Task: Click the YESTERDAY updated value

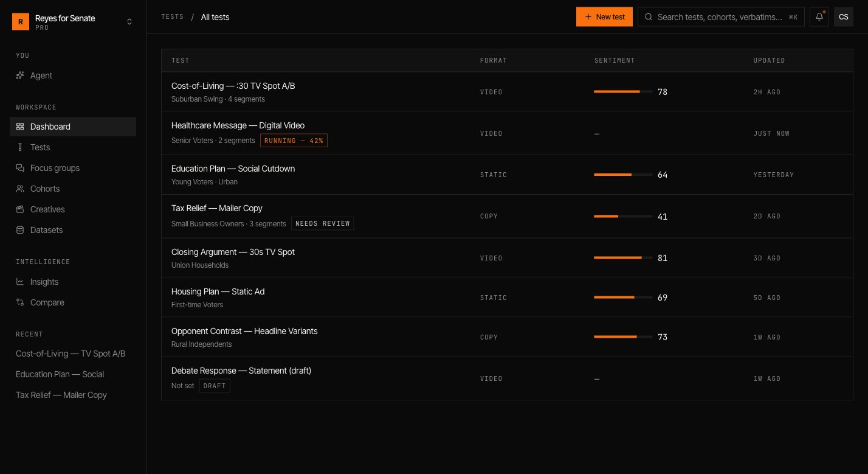Action: (x=774, y=175)
